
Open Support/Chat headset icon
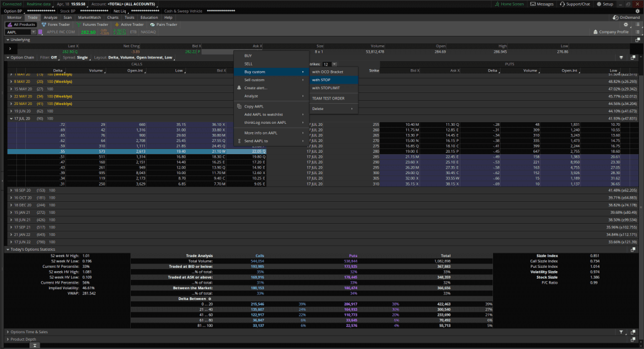tap(563, 4)
